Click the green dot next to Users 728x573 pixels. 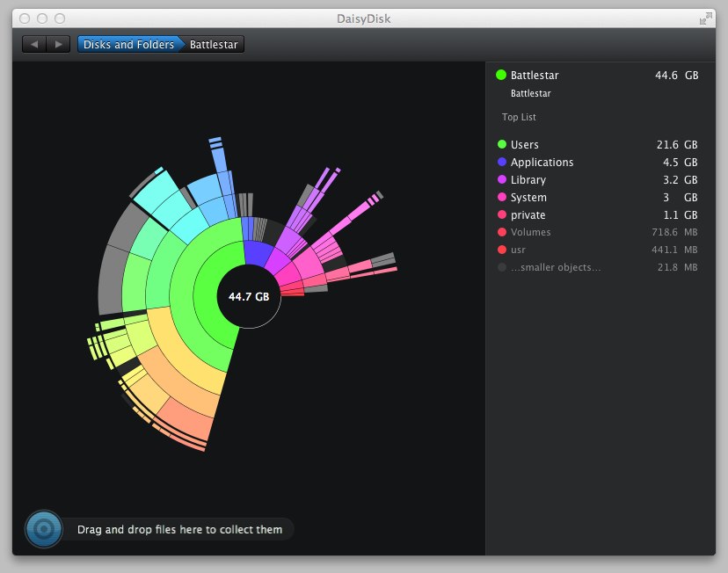(x=502, y=144)
